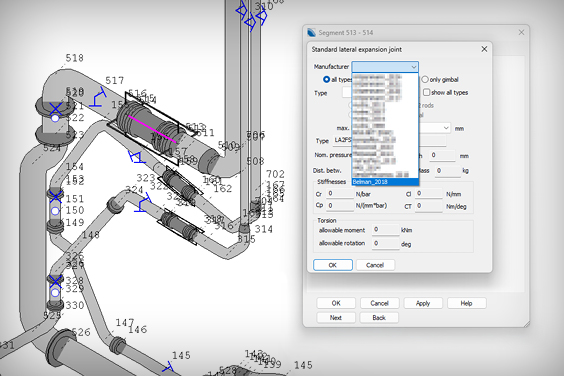The width and height of the screenshot is (564, 376).
Task: Click the Type LA2FS text field
Action: coord(389,140)
